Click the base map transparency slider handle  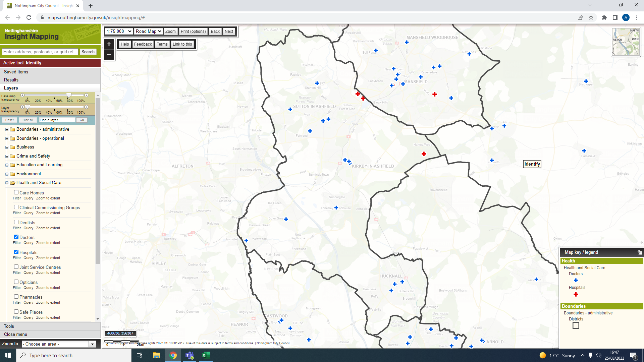(x=69, y=95)
